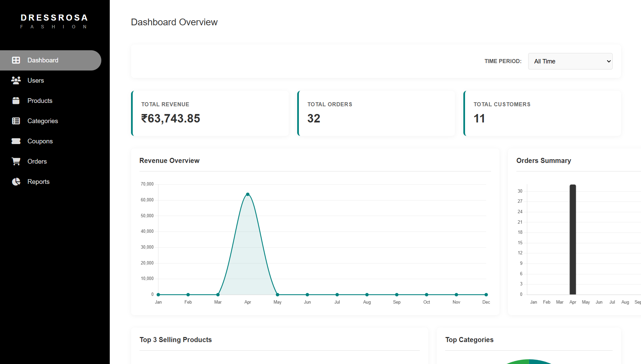The height and width of the screenshot is (364, 641).
Task: Click the Users people icon
Action: point(16,80)
